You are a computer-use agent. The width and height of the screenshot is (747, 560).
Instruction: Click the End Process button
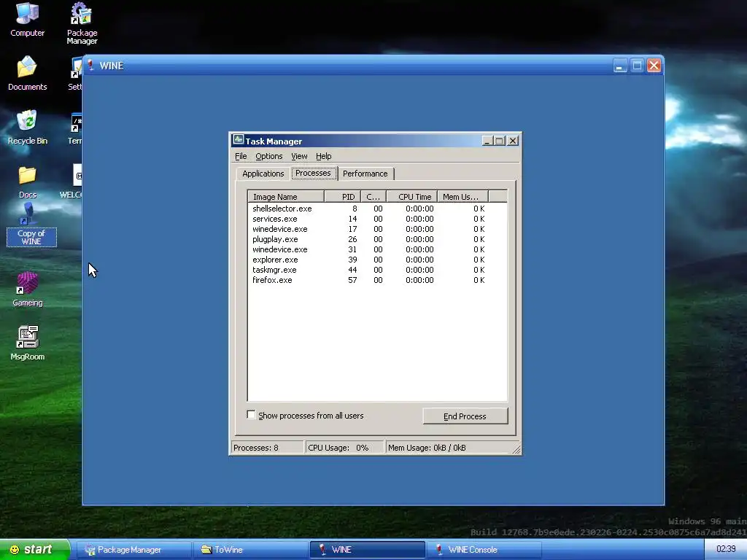pos(465,416)
